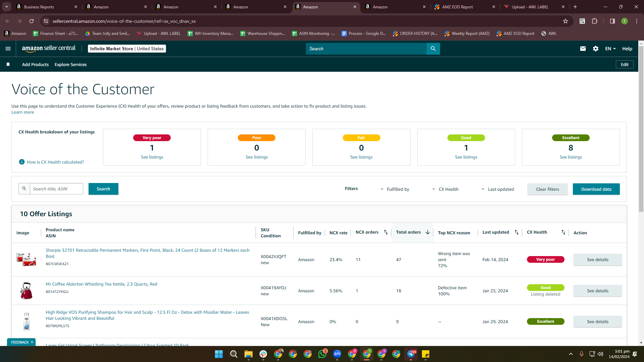Open Sticky Notes from the taskbar
The image size is (644, 362).
pyautogui.click(x=426, y=354)
